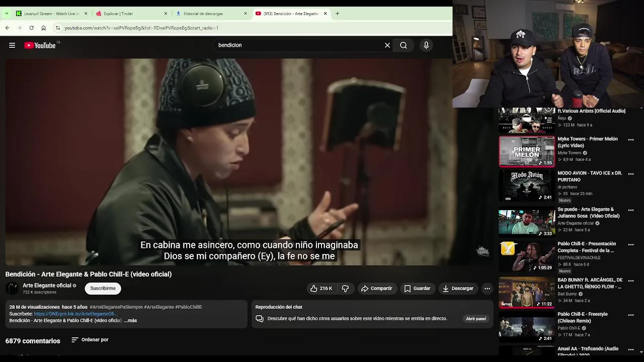644x362 pixels.
Task: Open Myke Towers Primer Melón thumbnail
Action: (527, 151)
